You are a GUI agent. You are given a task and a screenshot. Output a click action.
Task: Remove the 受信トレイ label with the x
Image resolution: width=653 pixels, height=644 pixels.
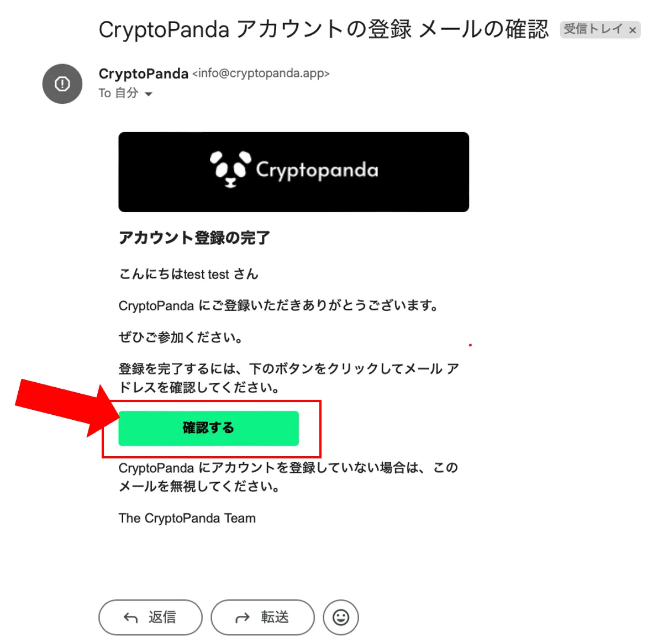point(632,30)
